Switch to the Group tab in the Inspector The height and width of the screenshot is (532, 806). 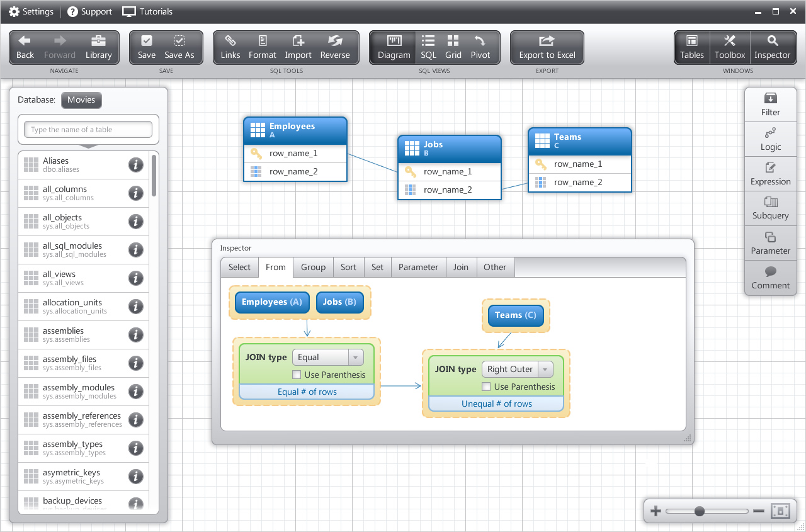313,267
